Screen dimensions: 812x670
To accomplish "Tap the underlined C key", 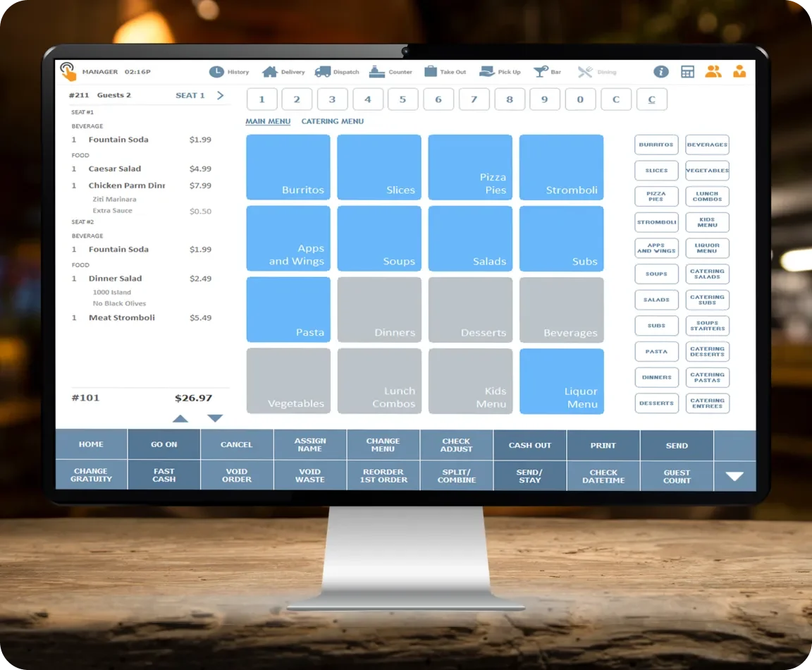I will click(x=651, y=99).
